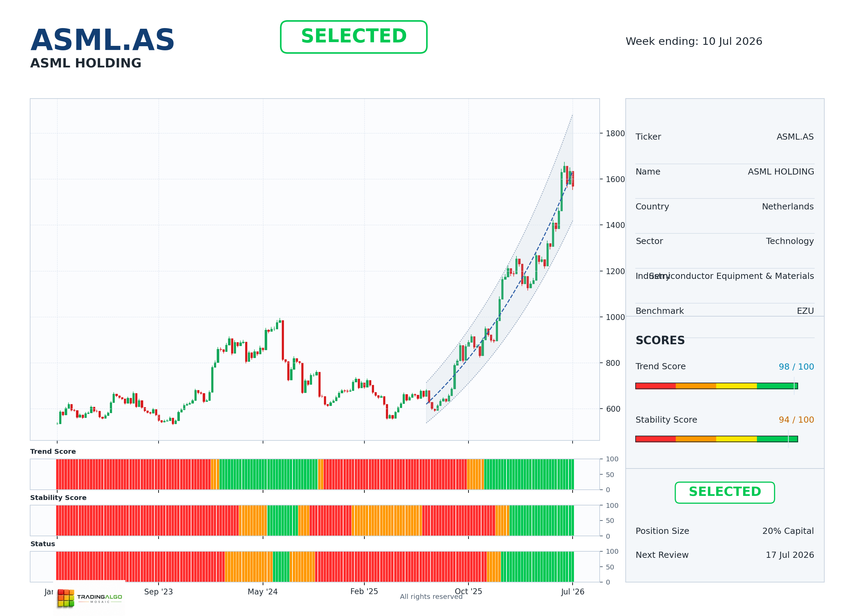863x616 pixels.
Task: Click the Stability Score progress bar in SCORES
Action: tap(716, 439)
